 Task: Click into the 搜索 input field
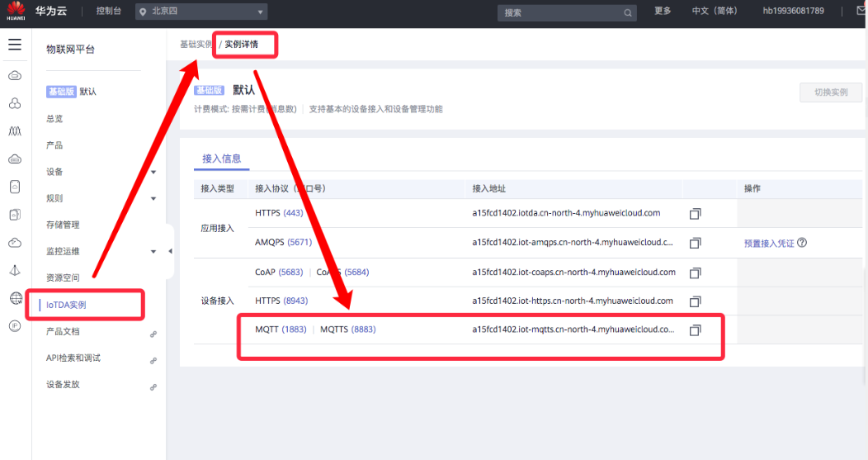tap(567, 12)
